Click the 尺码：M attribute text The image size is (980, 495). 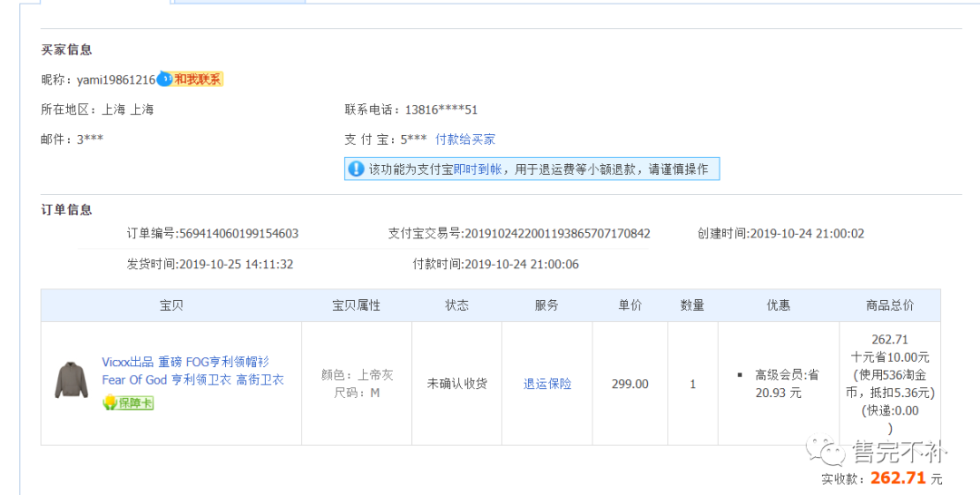[358, 393]
